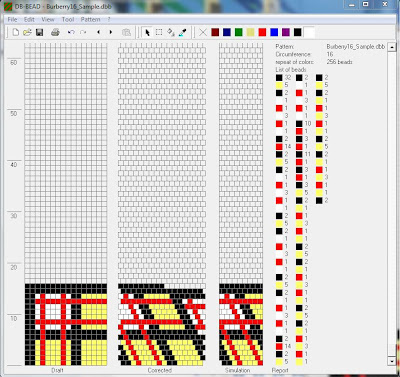400x377 pixels.
Task: Create a new pattern file
Action: [15, 32]
